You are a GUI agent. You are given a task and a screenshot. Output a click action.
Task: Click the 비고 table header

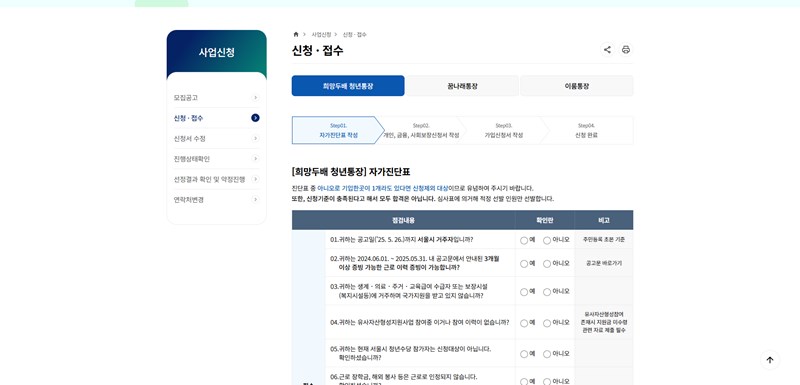coord(604,220)
